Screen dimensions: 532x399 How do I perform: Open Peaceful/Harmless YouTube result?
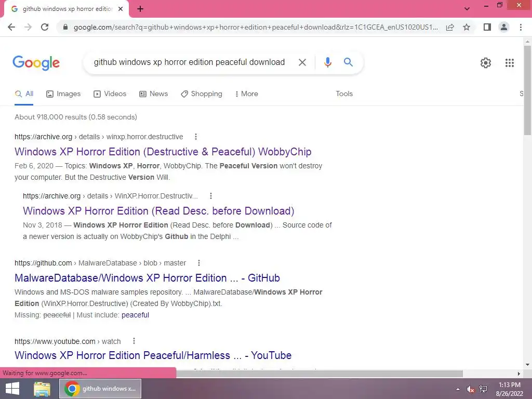(x=153, y=355)
